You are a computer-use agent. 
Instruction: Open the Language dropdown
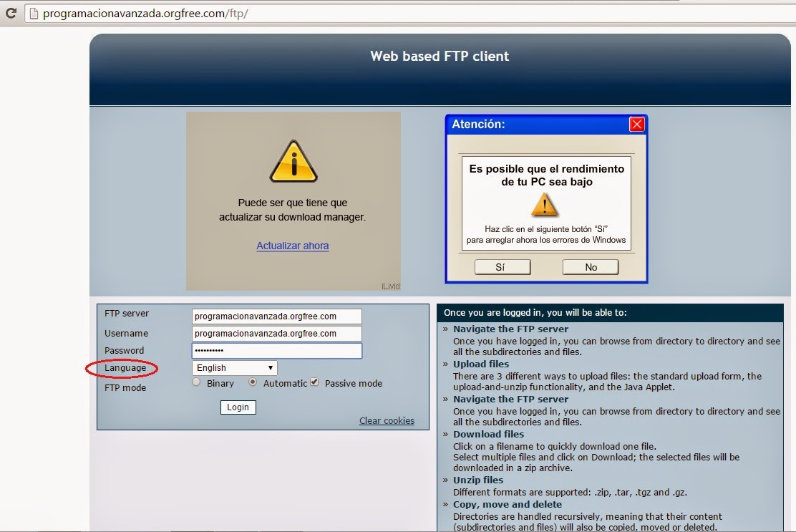pos(233,367)
